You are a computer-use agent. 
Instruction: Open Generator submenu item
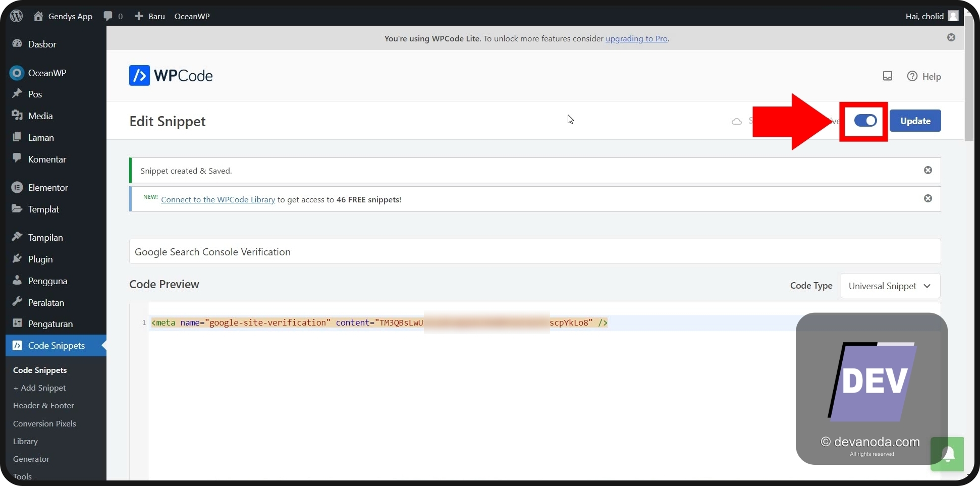click(x=31, y=459)
